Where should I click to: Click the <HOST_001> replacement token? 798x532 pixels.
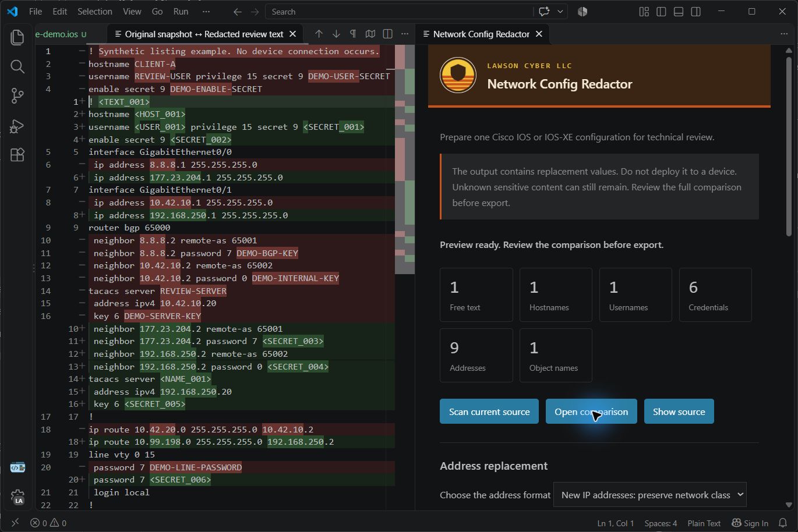[x=160, y=114]
